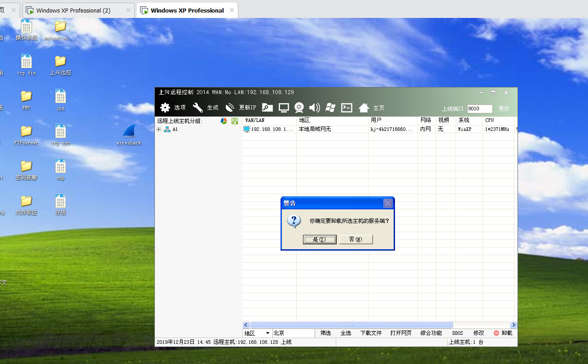This screenshot has height=364, width=588.
Task: Click the DDOS button
Action: [457, 333]
